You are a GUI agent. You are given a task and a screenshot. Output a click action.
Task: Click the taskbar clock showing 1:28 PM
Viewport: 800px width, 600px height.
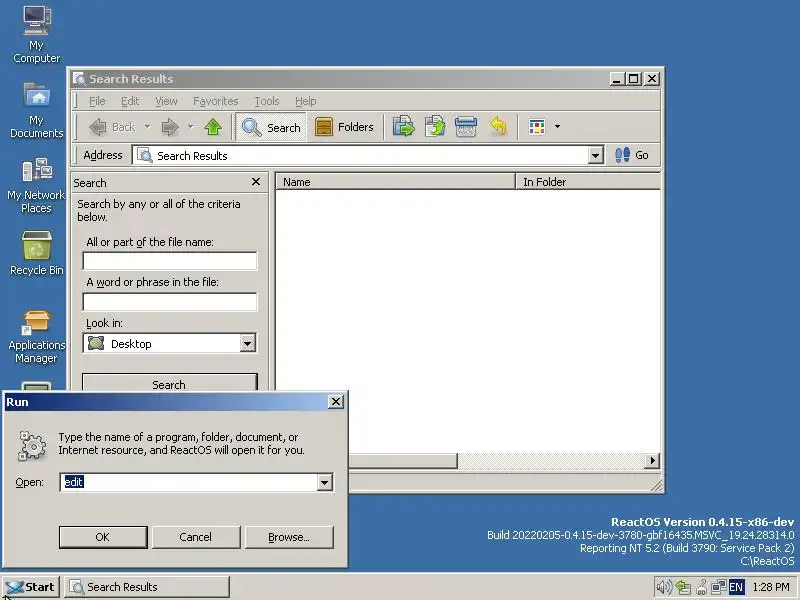click(771, 587)
